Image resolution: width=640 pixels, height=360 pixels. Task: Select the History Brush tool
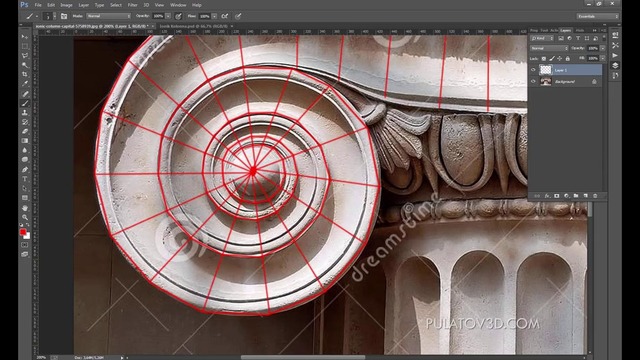click(x=24, y=122)
